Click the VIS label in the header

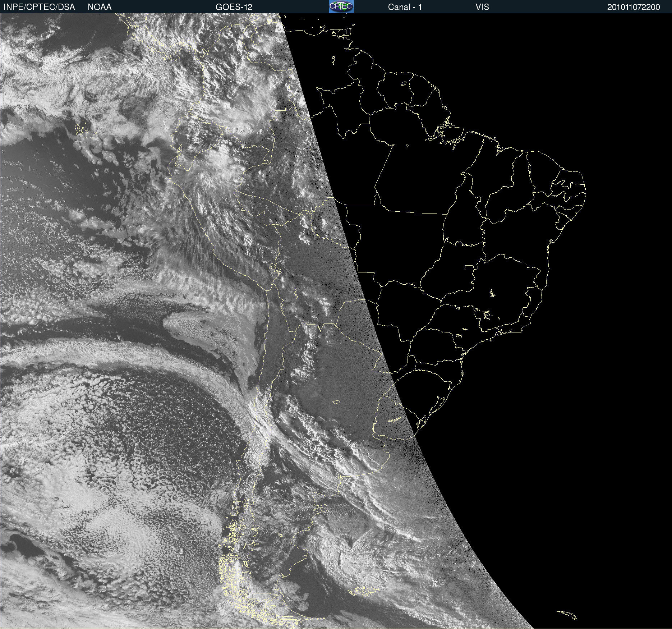click(482, 7)
